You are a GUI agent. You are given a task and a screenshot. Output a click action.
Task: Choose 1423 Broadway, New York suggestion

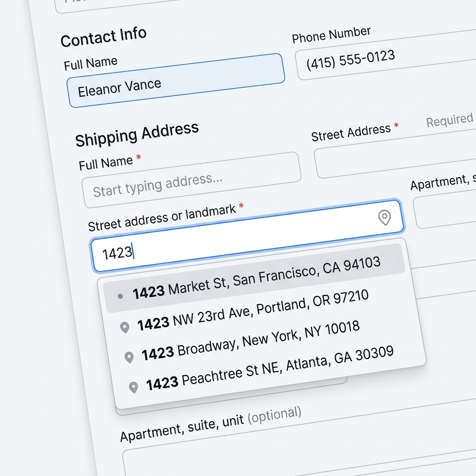(x=251, y=341)
